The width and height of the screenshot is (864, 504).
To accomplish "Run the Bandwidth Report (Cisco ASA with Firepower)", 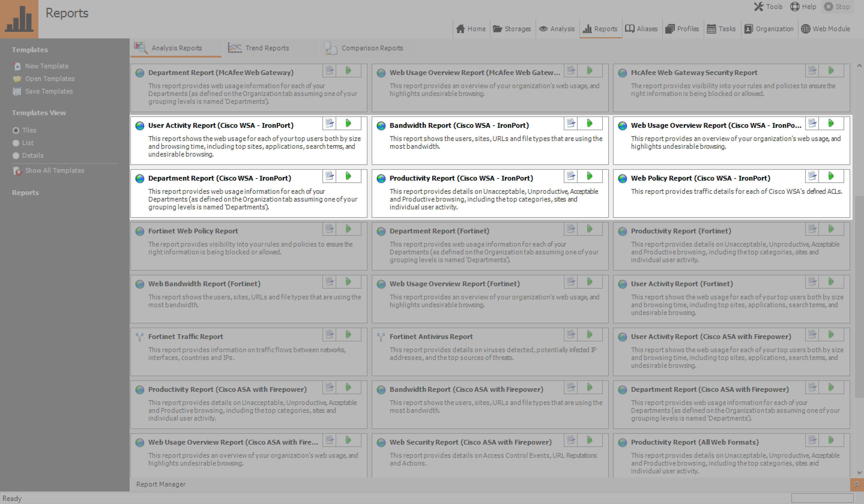I will coord(590,387).
